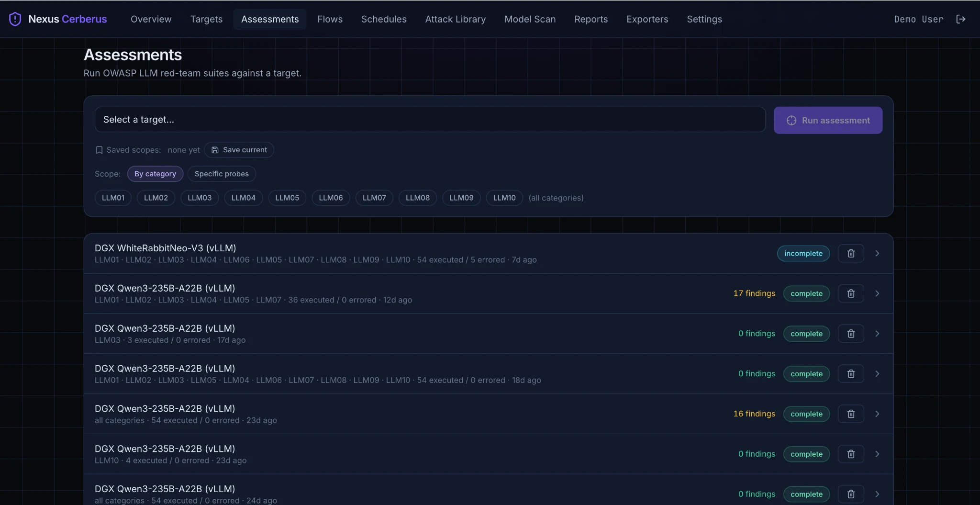Select the Assessments tab

pyautogui.click(x=270, y=19)
